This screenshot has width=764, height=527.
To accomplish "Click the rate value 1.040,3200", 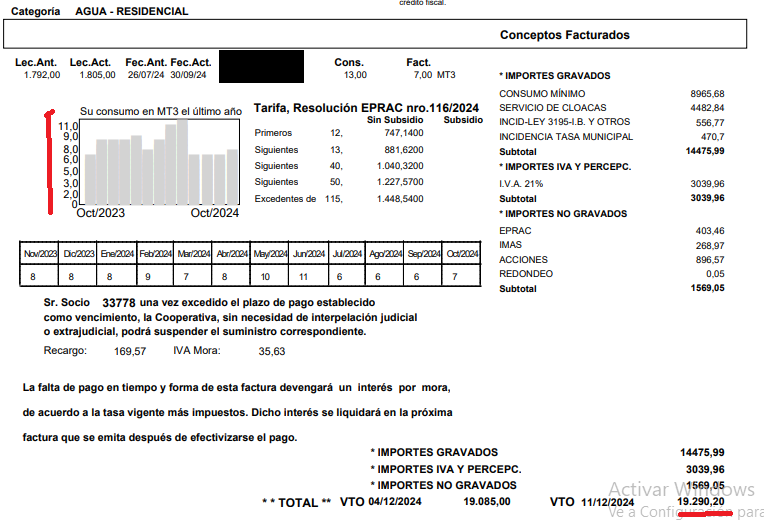I will tap(400, 166).
